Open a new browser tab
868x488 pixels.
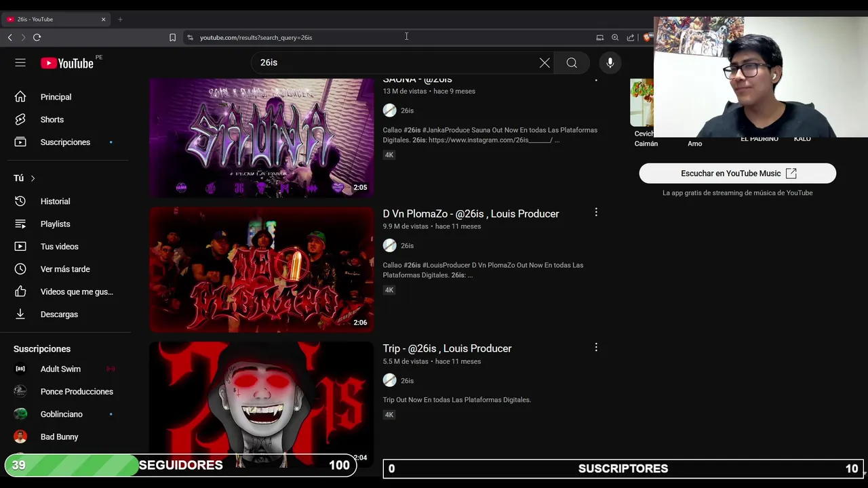[120, 19]
